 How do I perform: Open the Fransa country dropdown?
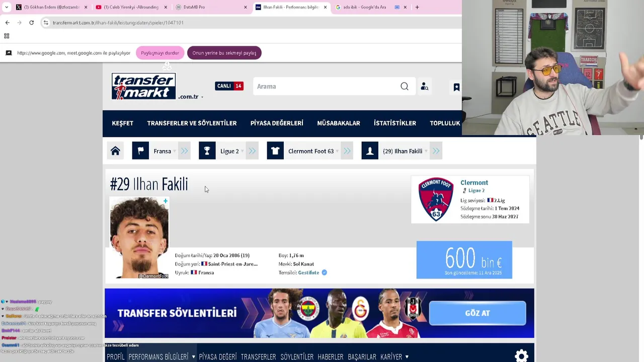(165, 151)
